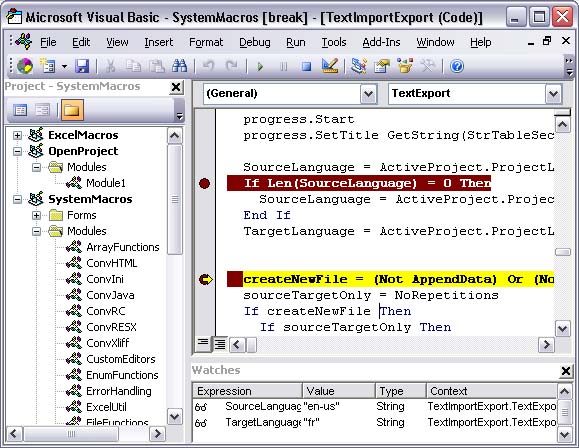Click the code window vertical scrollbar thumb
Viewport: 579px width, 448px height.
(563, 252)
